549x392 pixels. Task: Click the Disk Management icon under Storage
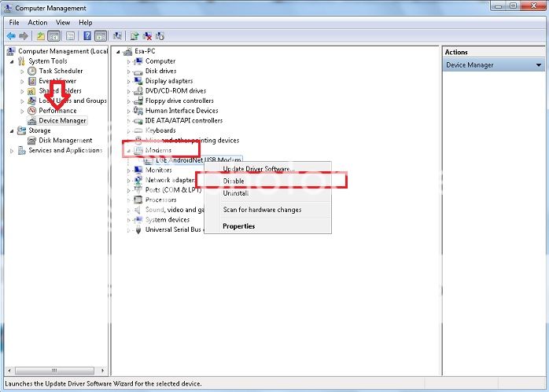coord(32,141)
